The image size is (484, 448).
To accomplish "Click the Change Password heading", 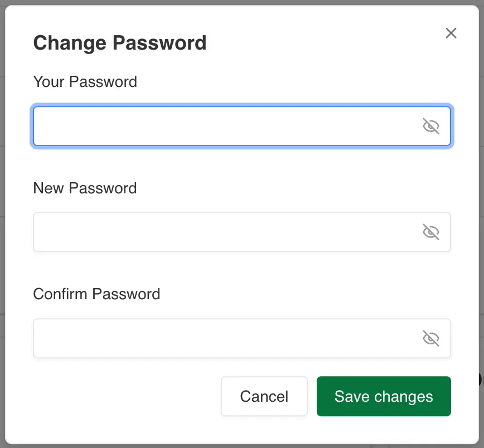I will click(x=120, y=42).
